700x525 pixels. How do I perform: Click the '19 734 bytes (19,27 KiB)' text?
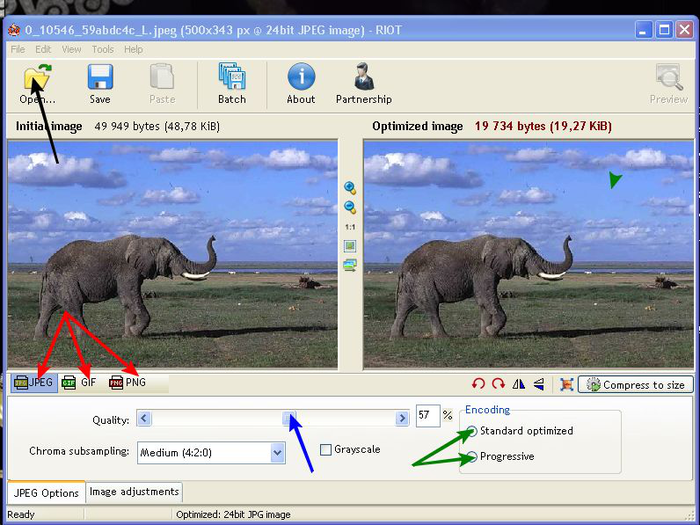coord(543,126)
